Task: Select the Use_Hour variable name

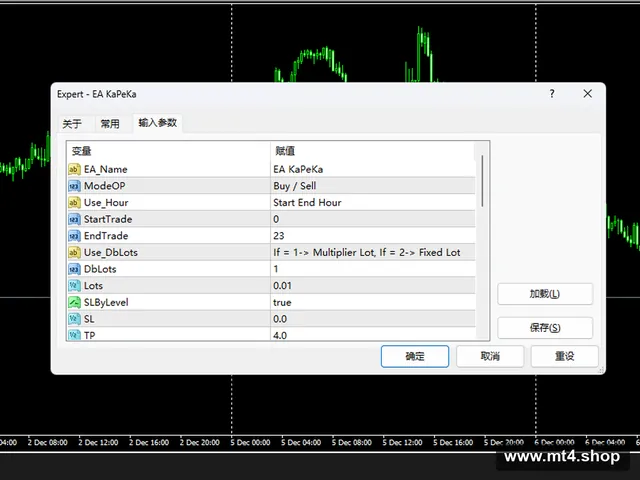Action: click(106, 202)
